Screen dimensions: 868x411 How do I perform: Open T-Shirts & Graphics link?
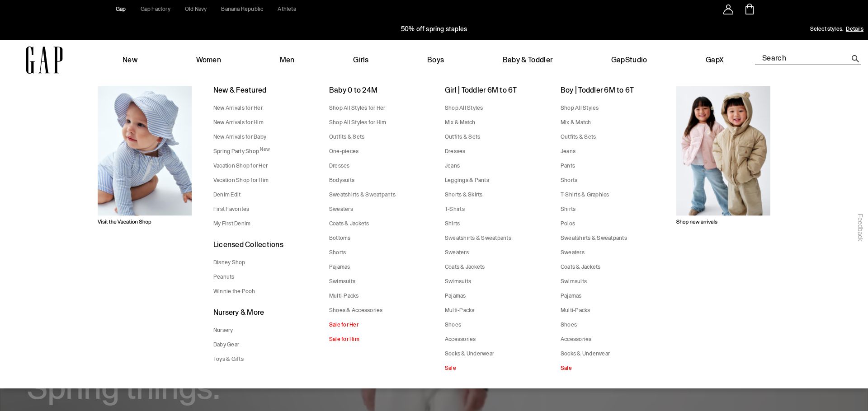(585, 195)
